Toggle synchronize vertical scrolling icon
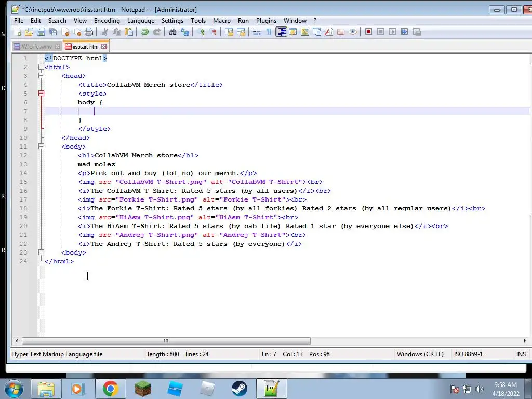 tap(229, 32)
